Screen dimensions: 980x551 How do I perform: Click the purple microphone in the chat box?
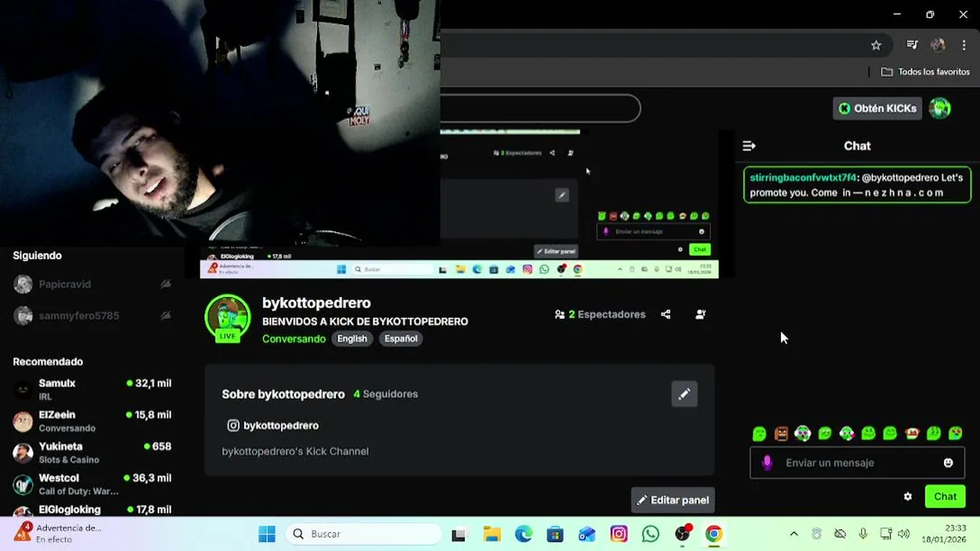pyautogui.click(x=767, y=463)
